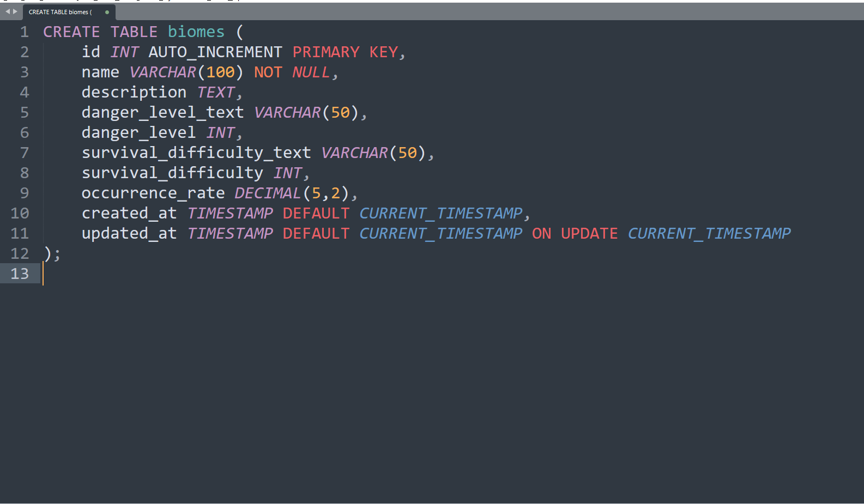Click VARCHAR on the survival_difficulty_text line
Image resolution: width=864 pixels, height=504 pixels.
click(x=355, y=153)
